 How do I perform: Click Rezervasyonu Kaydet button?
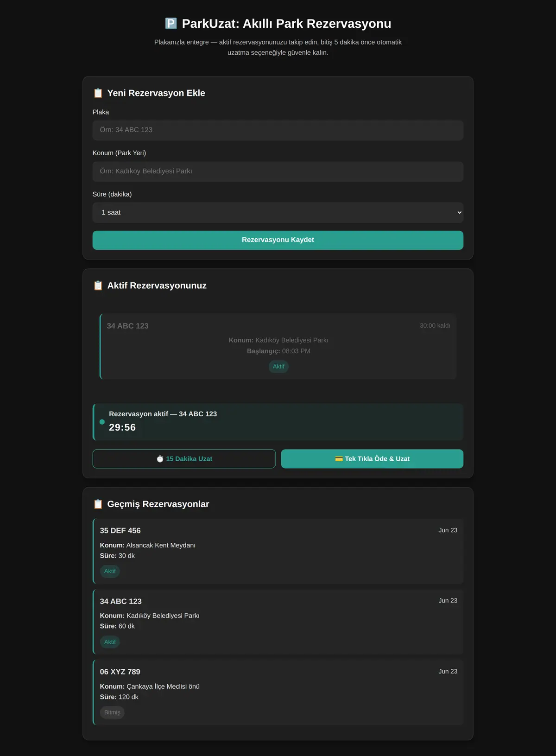pos(278,240)
